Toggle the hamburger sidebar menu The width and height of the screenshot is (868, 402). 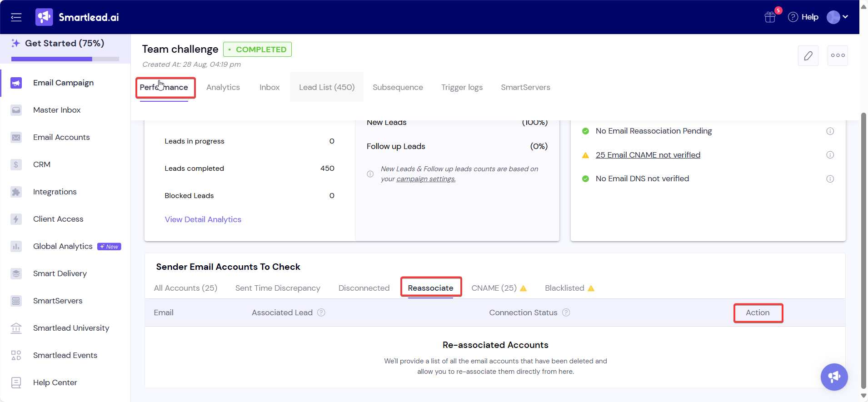(16, 17)
